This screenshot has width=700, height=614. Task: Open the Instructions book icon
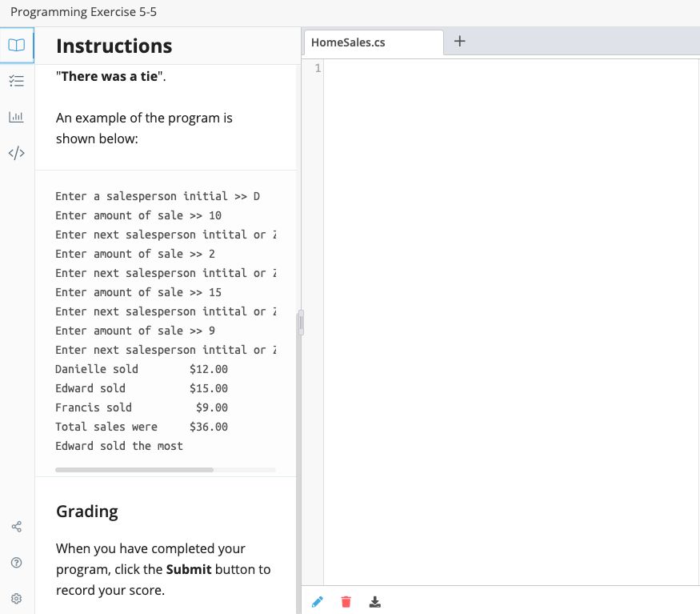pyautogui.click(x=17, y=45)
